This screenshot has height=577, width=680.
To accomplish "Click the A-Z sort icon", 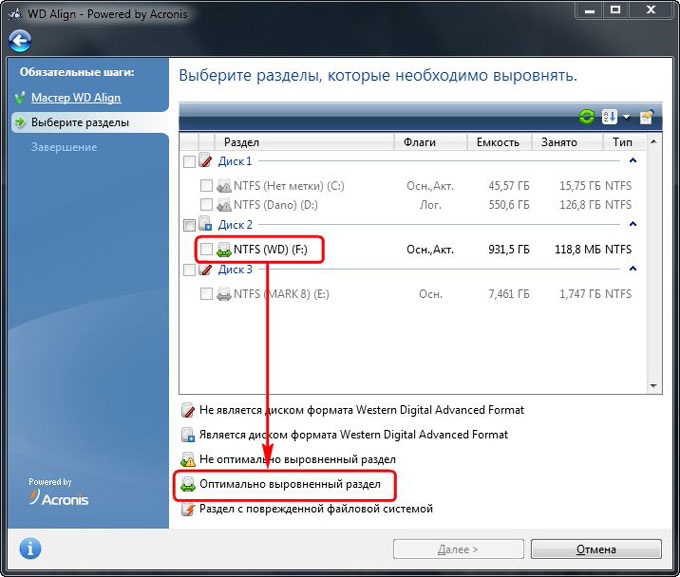I will tap(609, 117).
